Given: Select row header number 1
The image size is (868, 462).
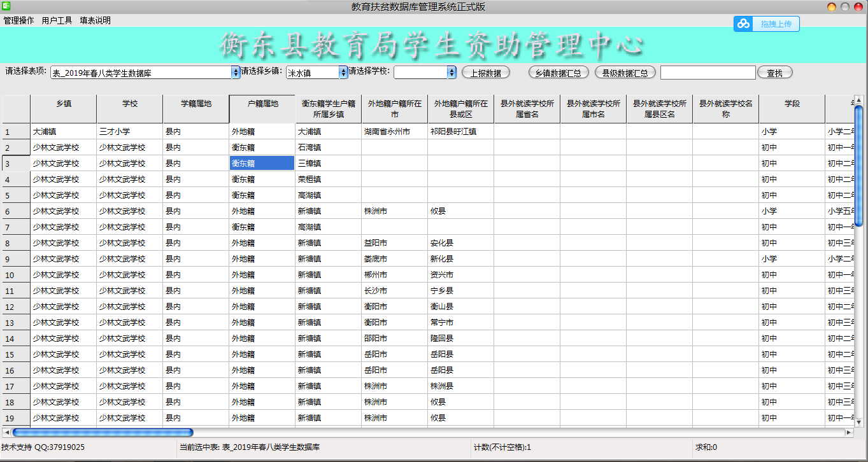Looking at the screenshot, I should [x=16, y=132].
